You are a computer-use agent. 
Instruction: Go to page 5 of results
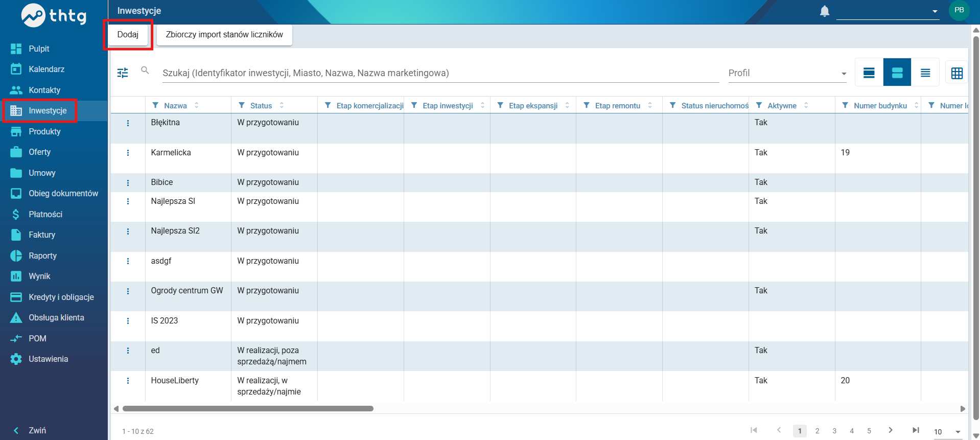869,431
